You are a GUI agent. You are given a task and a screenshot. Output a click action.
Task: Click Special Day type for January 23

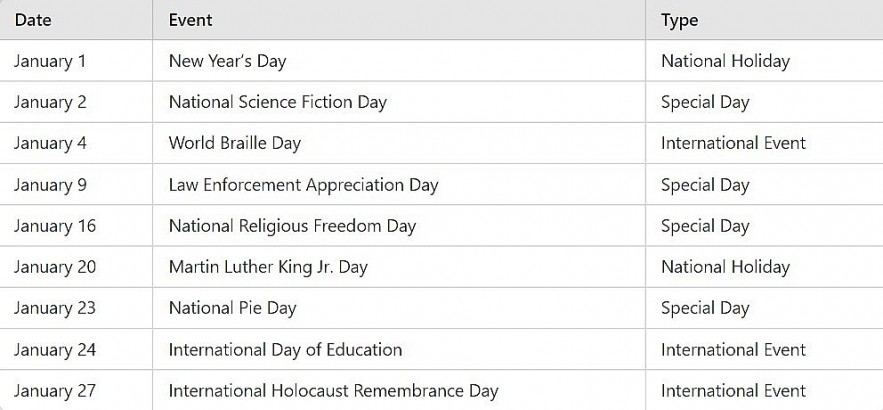coord(705,308)
